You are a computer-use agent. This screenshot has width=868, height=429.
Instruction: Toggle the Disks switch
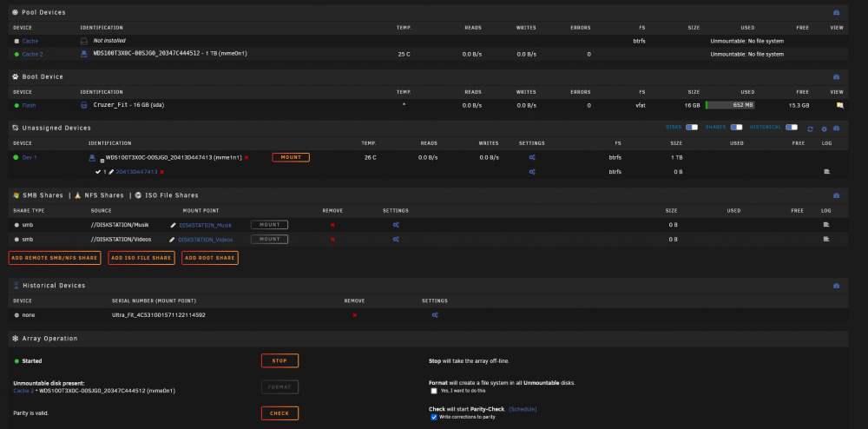(692, 128)
